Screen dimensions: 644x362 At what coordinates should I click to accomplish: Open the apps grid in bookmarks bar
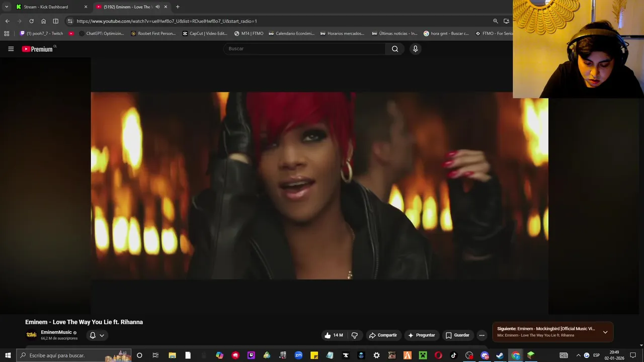7,34
